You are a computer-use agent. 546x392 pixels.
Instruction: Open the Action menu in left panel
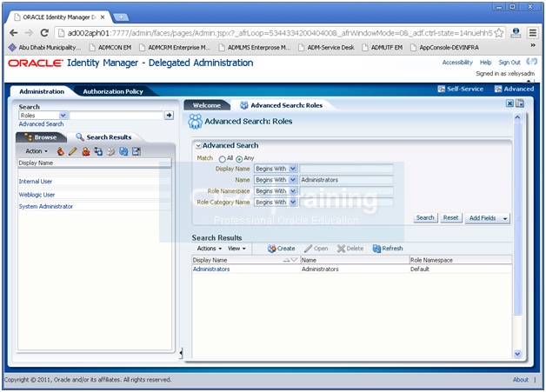click(x=37, y=151)
